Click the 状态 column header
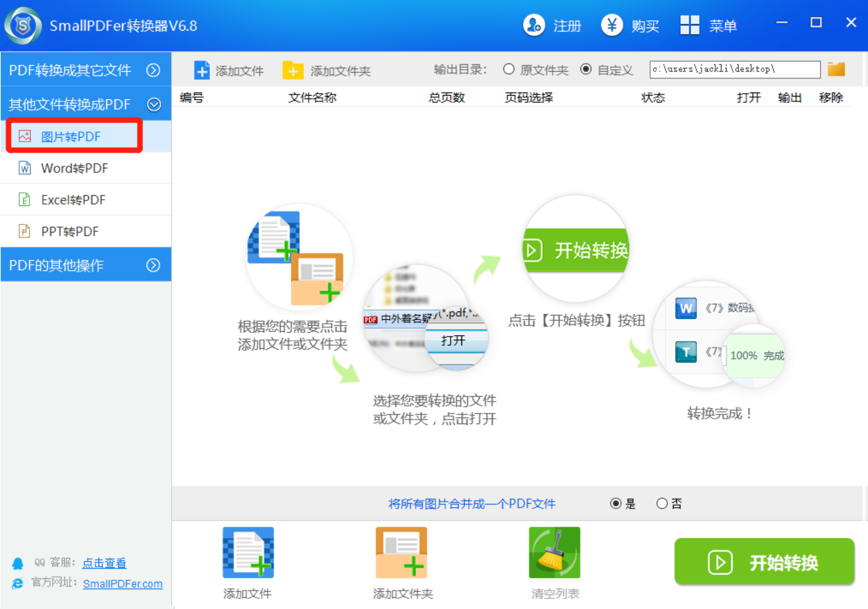 tap(653, 97)
